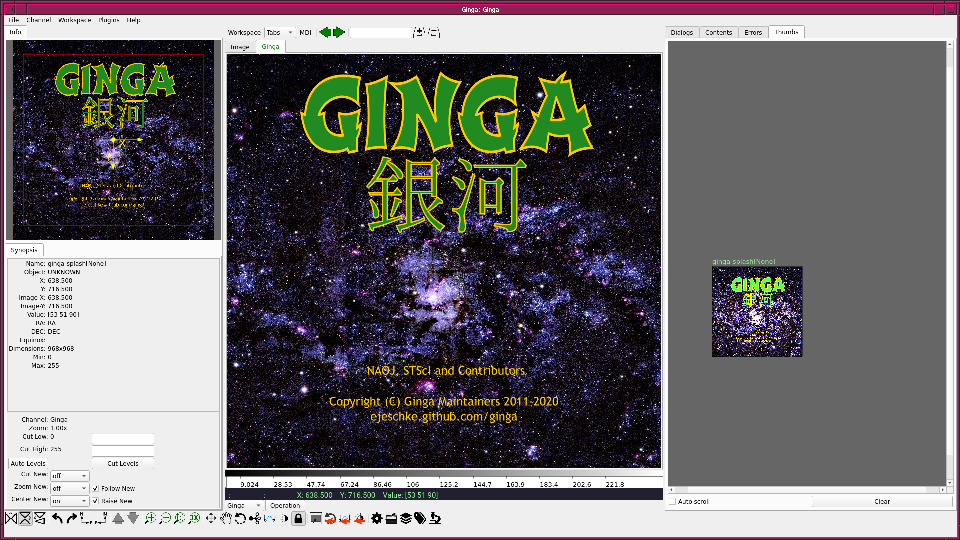
Task: Toggle the Raise New checkbox
Action: click(x=95, y=500)
